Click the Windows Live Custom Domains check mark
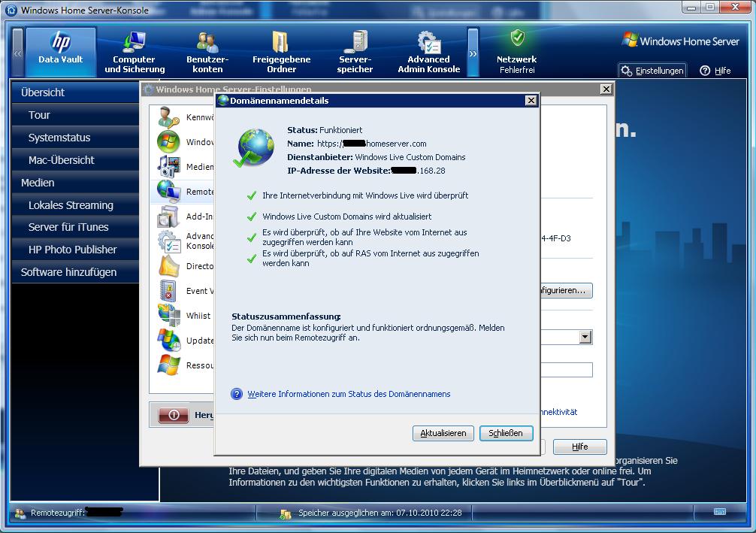 point(252,217)
